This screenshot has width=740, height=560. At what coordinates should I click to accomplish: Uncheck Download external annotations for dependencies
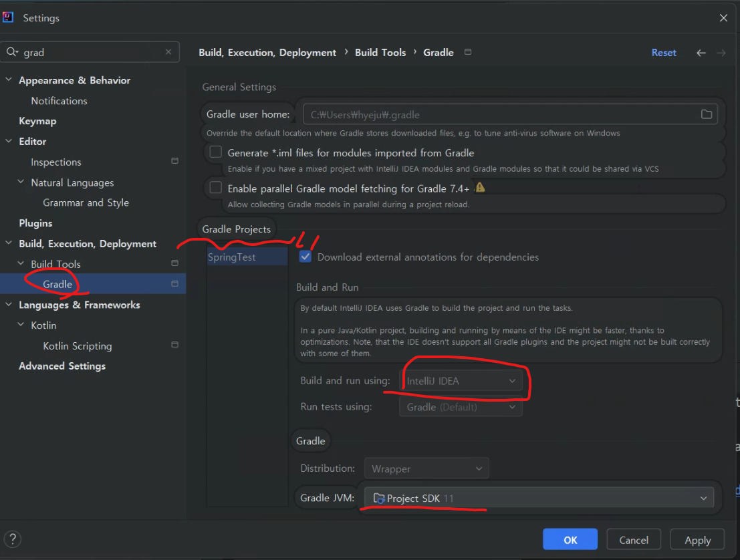pos(305,257)
